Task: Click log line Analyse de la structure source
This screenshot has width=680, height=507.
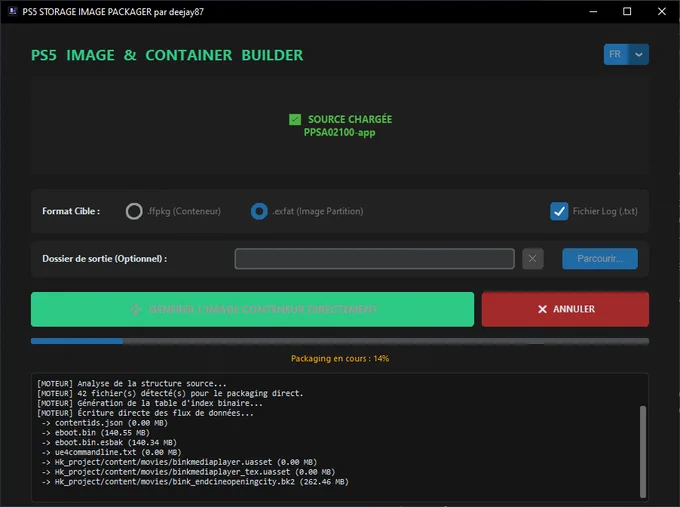Action: tap(132, 384)
